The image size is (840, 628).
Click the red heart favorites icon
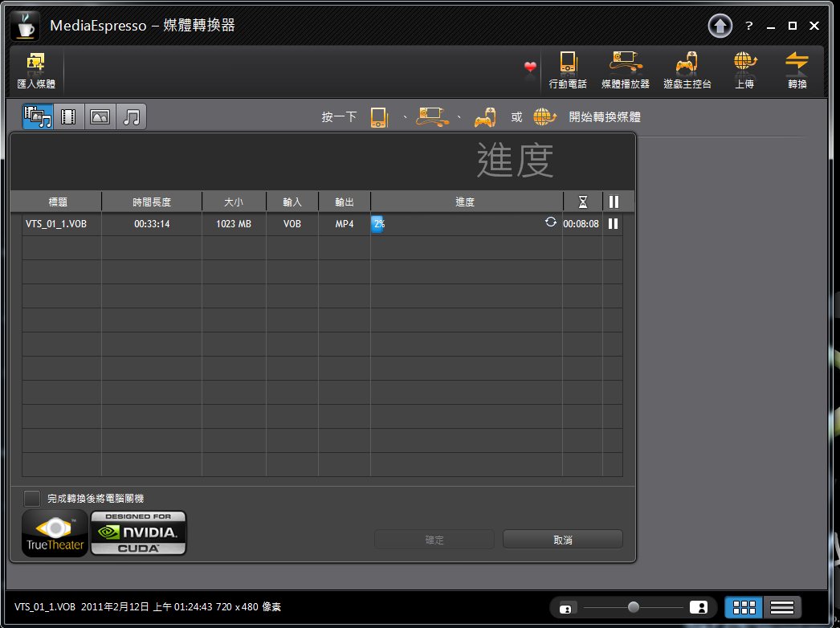pyautogui.click(x=530, y=67)
